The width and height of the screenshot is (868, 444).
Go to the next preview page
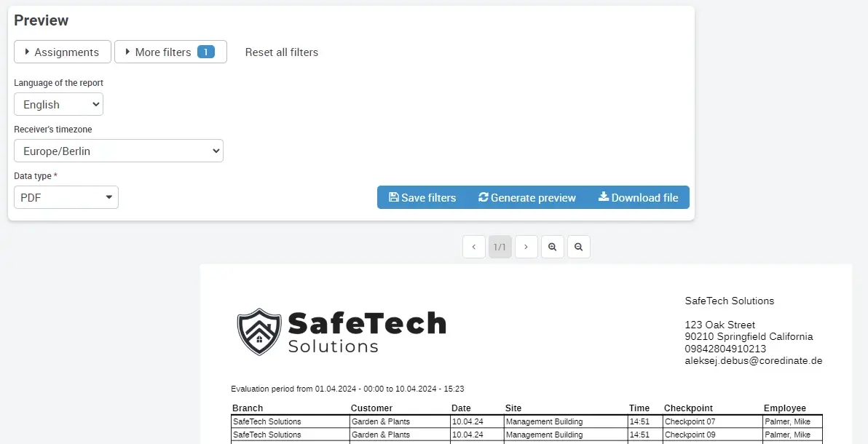point(526,247)
